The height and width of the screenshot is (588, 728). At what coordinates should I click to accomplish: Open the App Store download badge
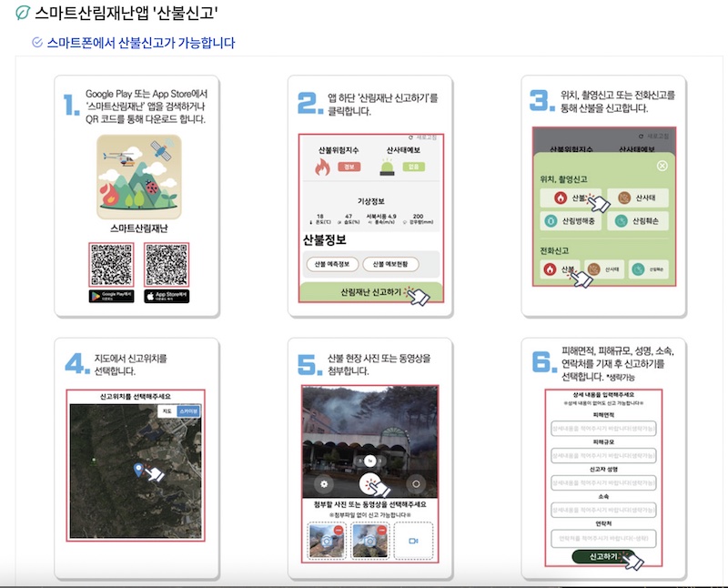[x=167, y=296]
